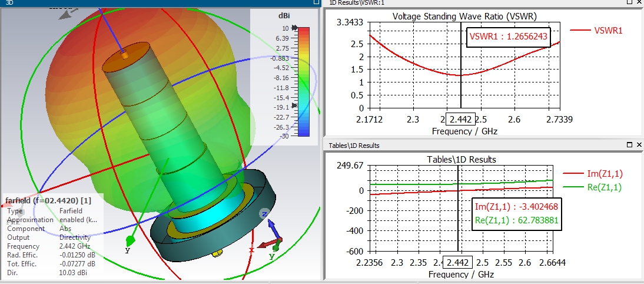
Task: Click the Rad. Effic. -0.01250 dB value
Action: (x=77, y=255)
